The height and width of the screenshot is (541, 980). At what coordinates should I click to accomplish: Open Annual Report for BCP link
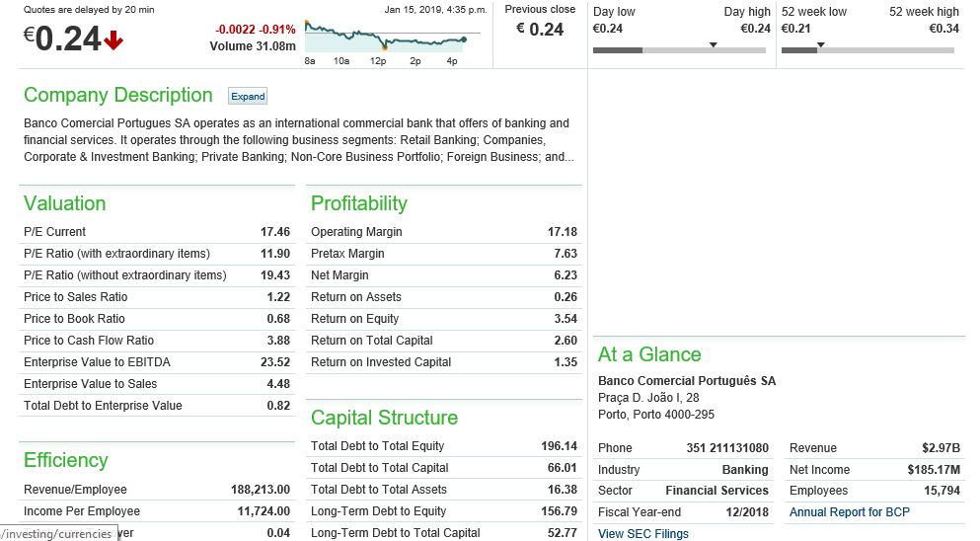pos(849,512)
